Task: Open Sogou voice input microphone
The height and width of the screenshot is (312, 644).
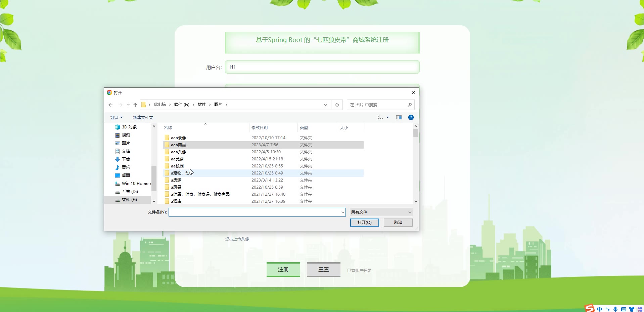Action: (615, 309)
